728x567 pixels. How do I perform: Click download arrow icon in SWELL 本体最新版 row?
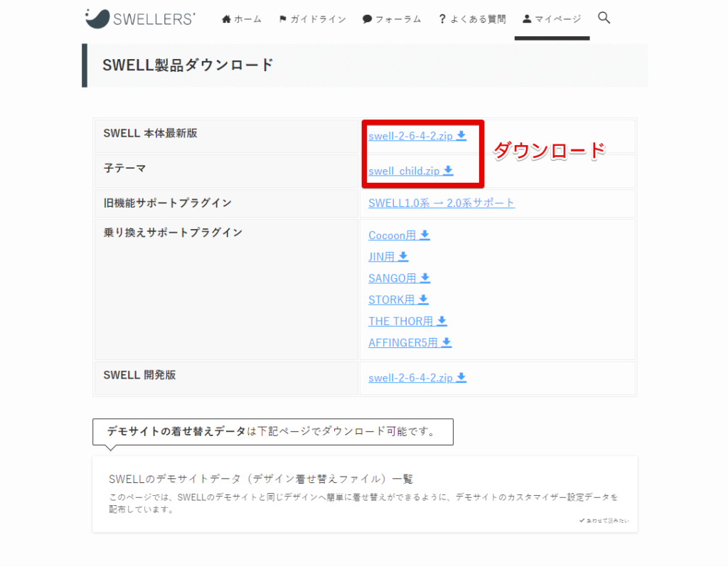[461, 134]
